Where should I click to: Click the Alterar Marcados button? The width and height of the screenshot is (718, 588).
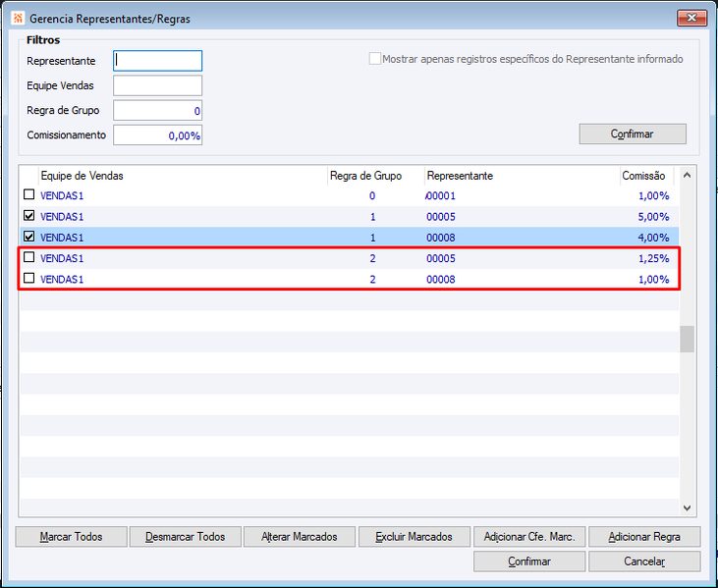(x=300, y=537)
